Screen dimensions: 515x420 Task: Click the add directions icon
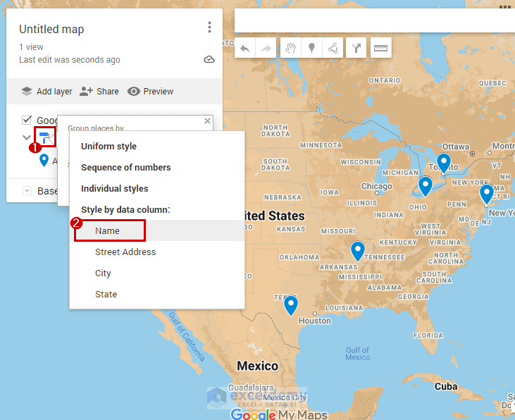(x=356, y=48)
